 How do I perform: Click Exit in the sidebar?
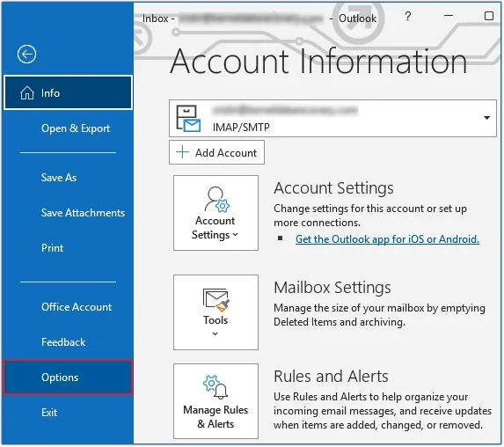(49, 413)
